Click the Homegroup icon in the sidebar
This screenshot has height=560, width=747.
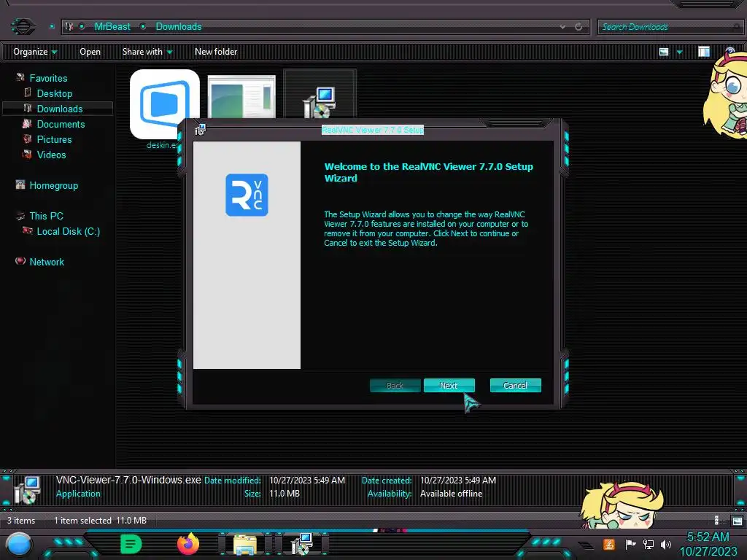[20, 184]
